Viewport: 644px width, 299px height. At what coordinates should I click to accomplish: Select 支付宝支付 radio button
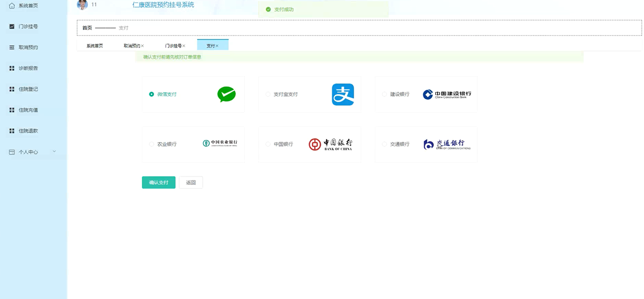click(x=268, y=94)
